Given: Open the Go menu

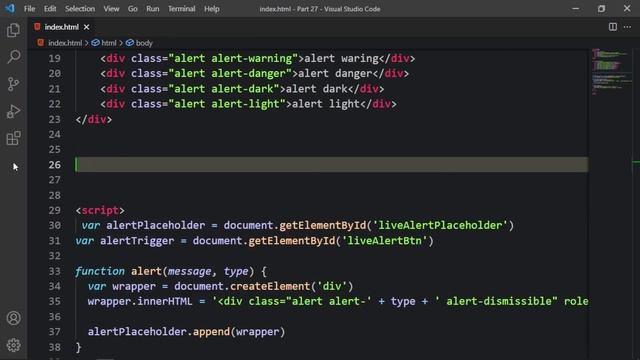Looking at the screenshot, I should click(133, 9).
